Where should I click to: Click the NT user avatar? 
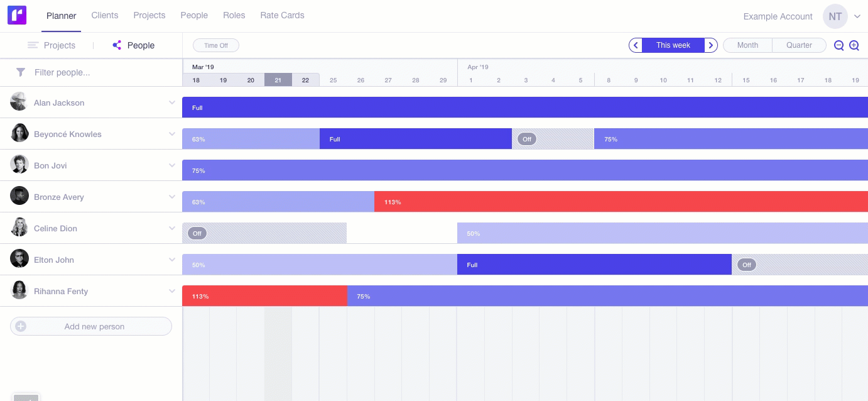[835, 16]
